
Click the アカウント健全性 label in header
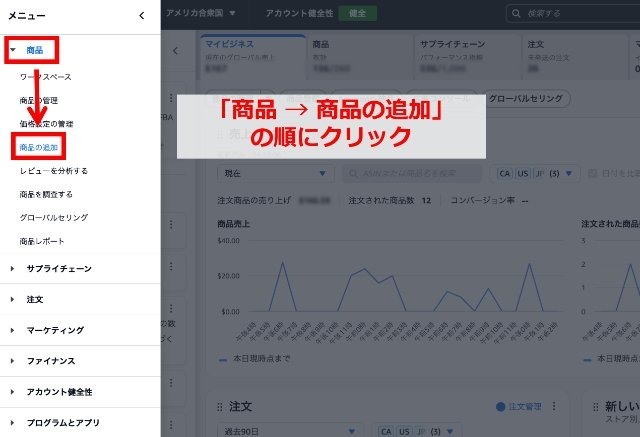click(300, 13)
